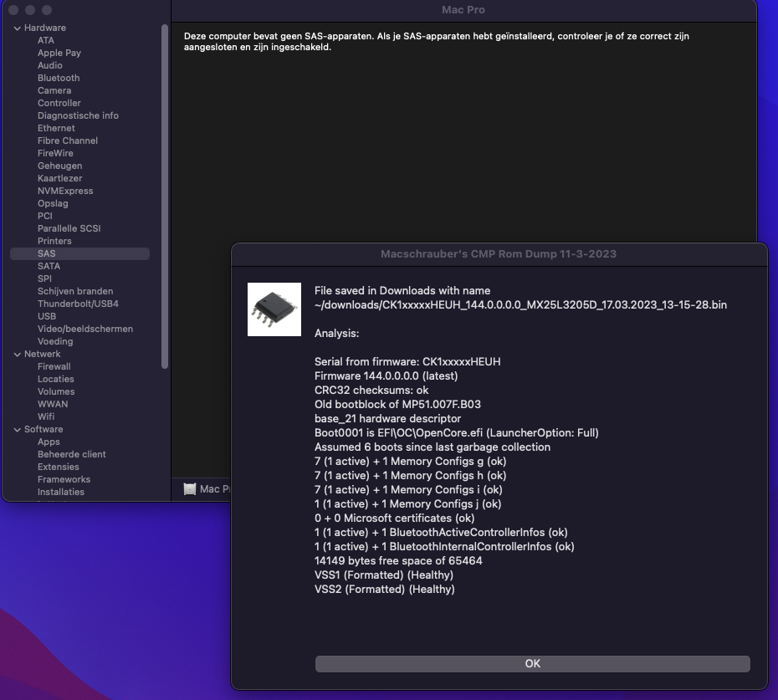This screenshot has height=700, width=778.
Task: Click OK in the Rom Dump dialog
Action: (532, 664)
